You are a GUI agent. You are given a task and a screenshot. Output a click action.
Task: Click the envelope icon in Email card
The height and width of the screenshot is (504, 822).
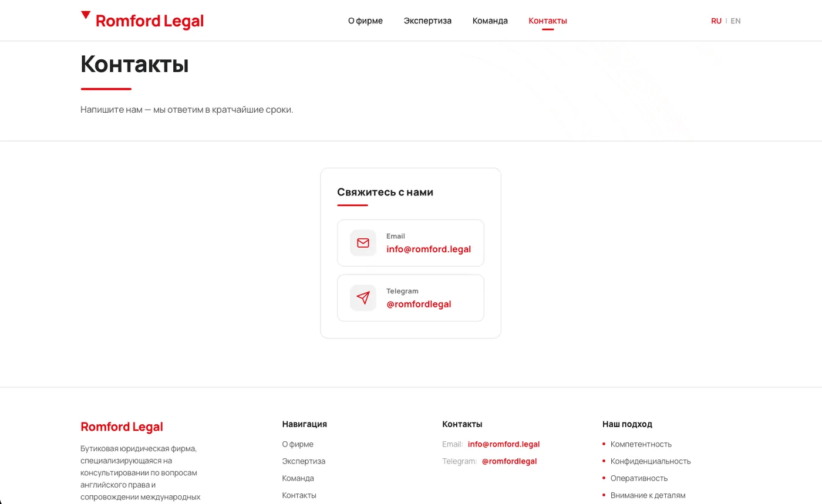363,243
